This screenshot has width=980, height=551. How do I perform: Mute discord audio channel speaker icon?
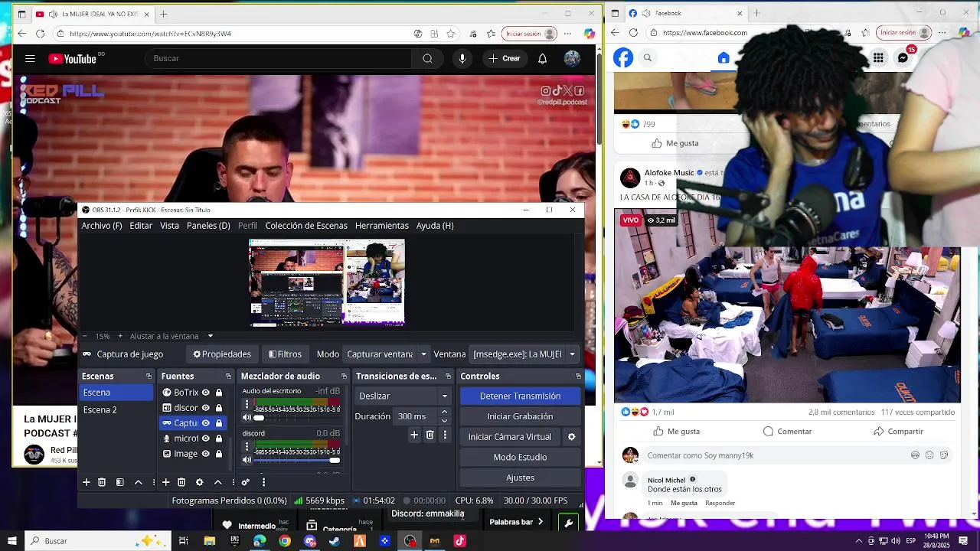pyautogui.click(x=247, y=460)
